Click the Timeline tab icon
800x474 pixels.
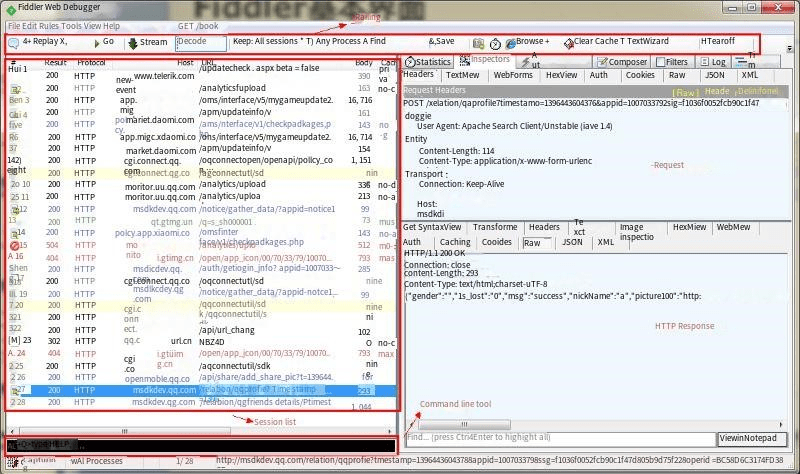740,62
